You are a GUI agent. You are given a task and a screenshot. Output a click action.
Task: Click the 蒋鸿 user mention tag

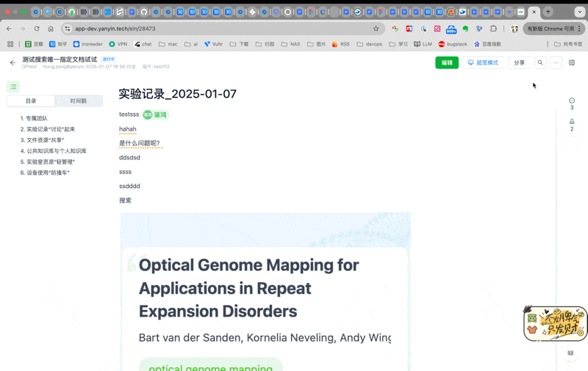[x=155, y=115]
